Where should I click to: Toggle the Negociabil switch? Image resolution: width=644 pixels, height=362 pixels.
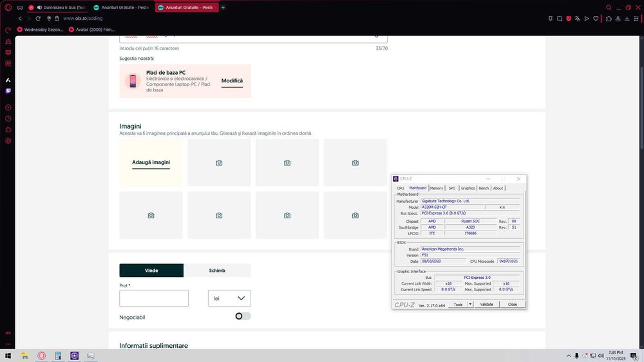[x=243, y=316]
